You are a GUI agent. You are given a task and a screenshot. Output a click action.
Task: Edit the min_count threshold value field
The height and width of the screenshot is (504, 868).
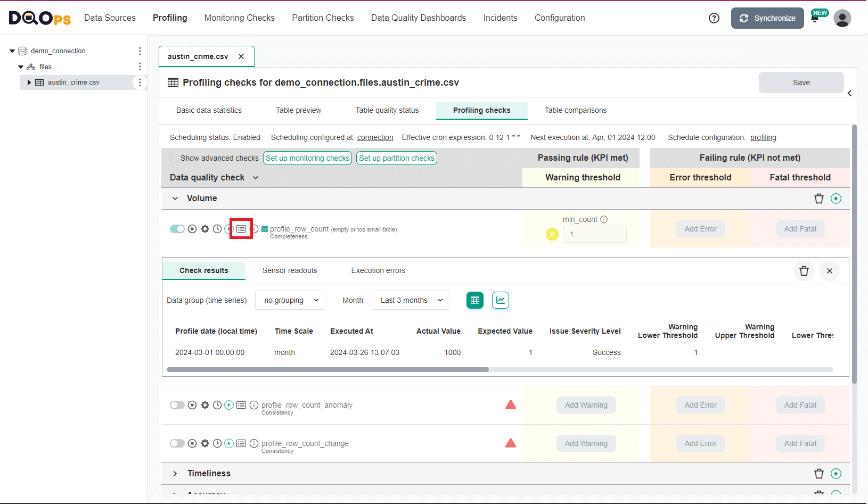[594, 234]
